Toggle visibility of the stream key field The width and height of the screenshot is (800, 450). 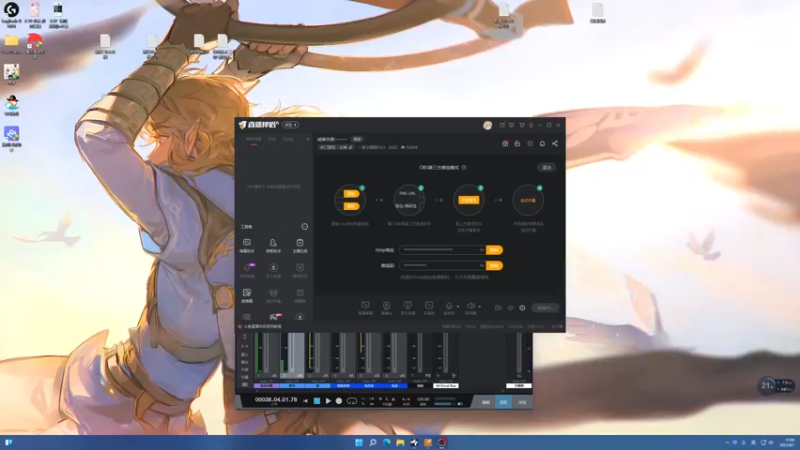pos(481,266)
